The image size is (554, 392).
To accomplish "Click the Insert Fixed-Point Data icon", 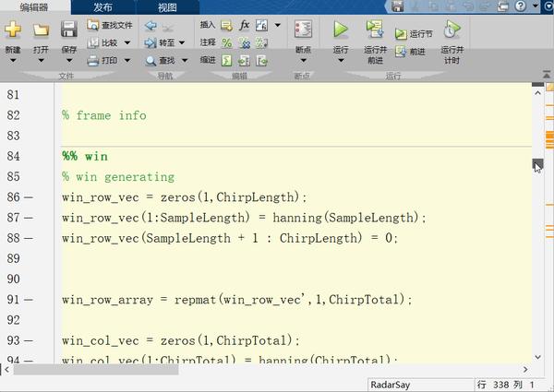I will click(x=262, y=25).
